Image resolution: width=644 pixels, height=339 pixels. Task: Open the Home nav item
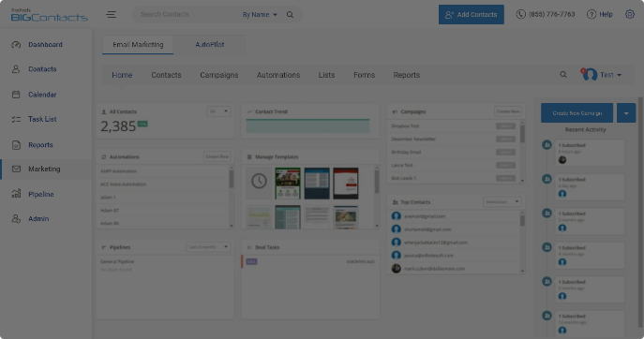(x=122, y=75)
